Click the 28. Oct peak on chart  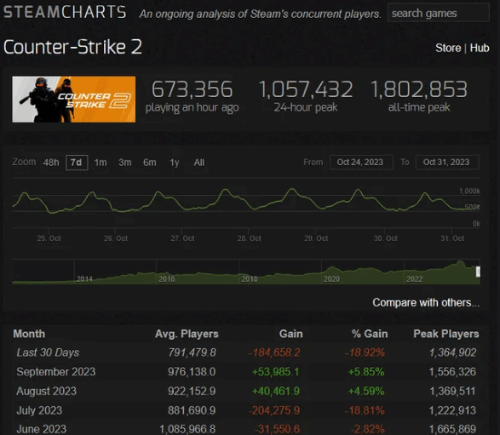(x=226, y=190)
